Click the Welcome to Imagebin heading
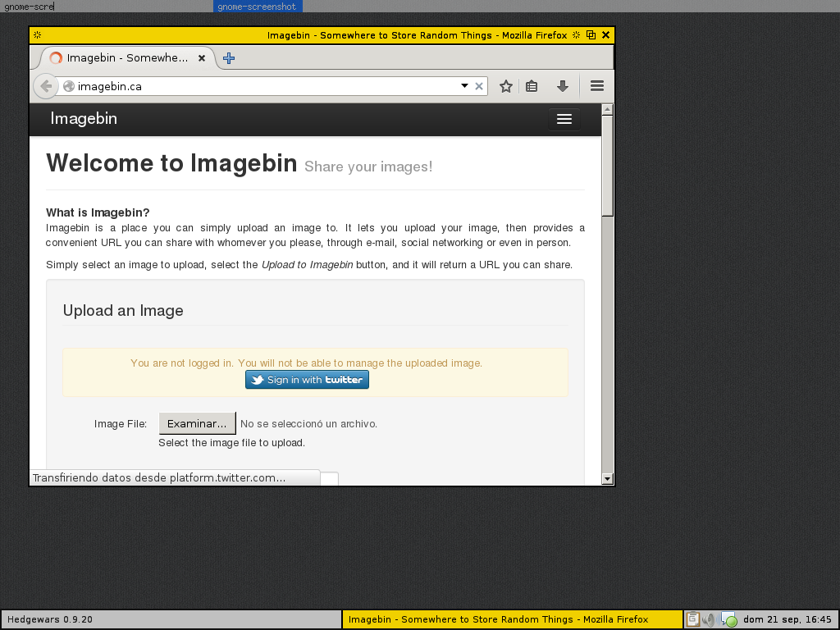This screenshot has width=840, height=630. 171,163
